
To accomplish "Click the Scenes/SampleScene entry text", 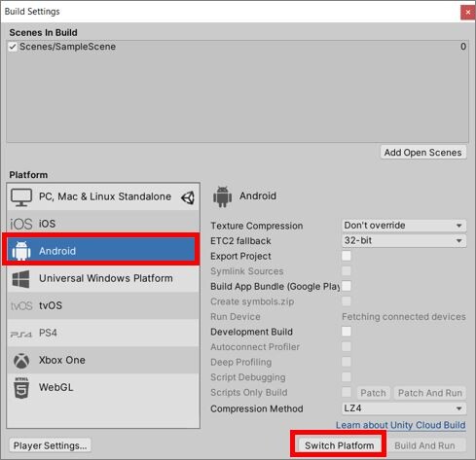I will tap(67, 47).
